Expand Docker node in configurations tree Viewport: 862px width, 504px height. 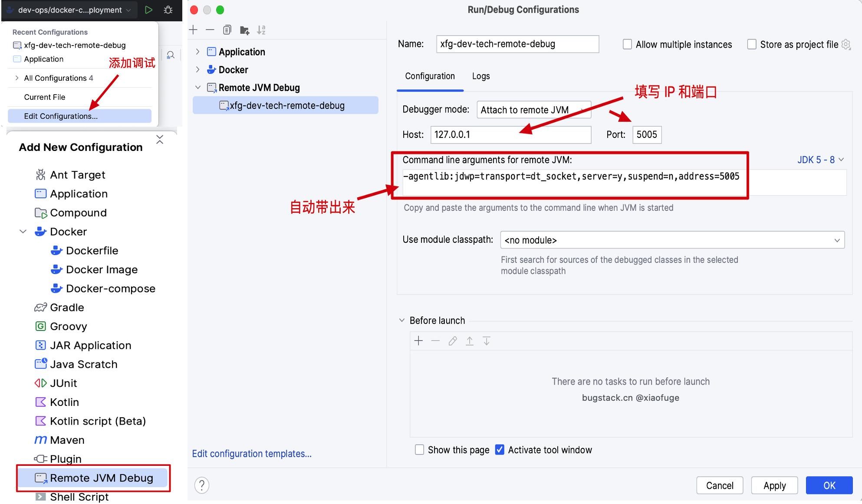tap(197, 69)
